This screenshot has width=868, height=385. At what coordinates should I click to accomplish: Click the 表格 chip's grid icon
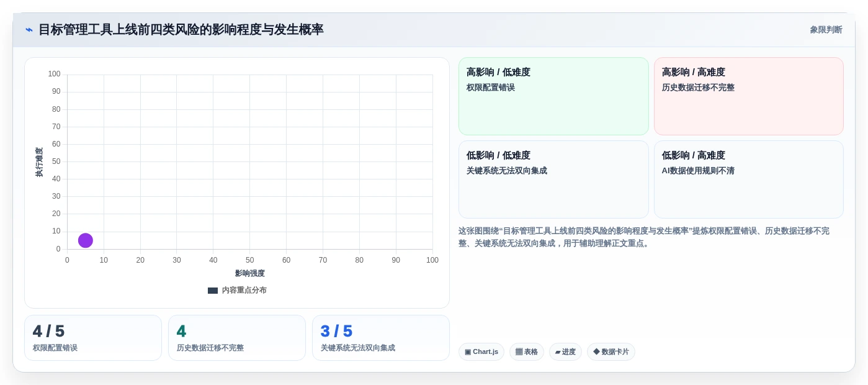[519, 352]
